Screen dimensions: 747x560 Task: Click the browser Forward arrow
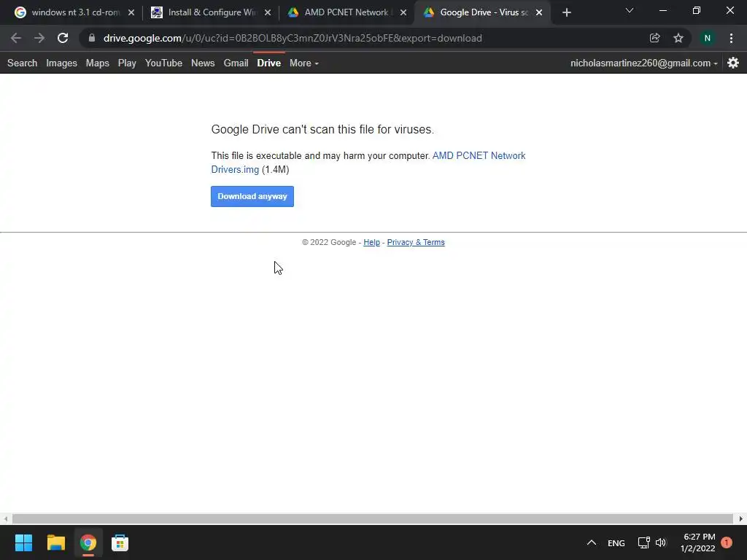(39, 38)
